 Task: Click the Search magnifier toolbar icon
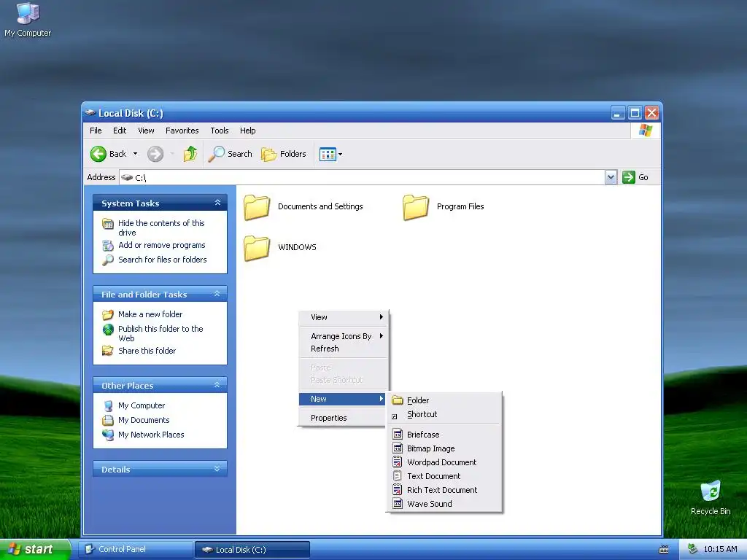point(216,154)
